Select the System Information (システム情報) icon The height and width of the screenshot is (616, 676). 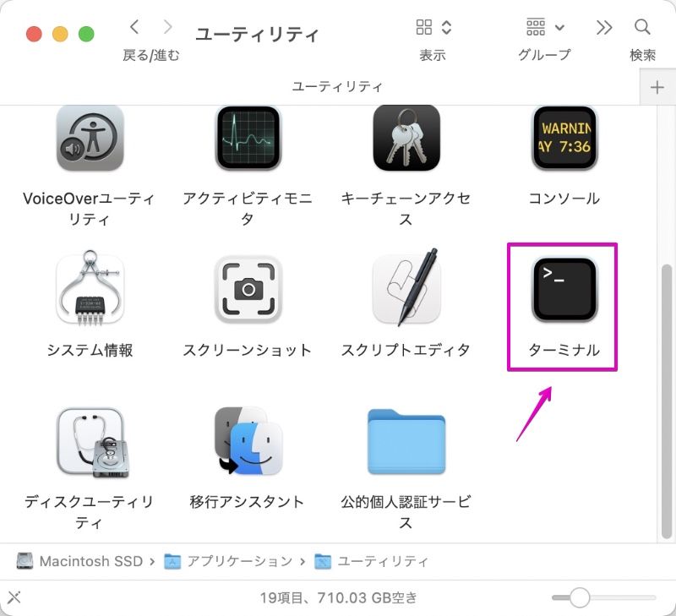tap(90, 288)
